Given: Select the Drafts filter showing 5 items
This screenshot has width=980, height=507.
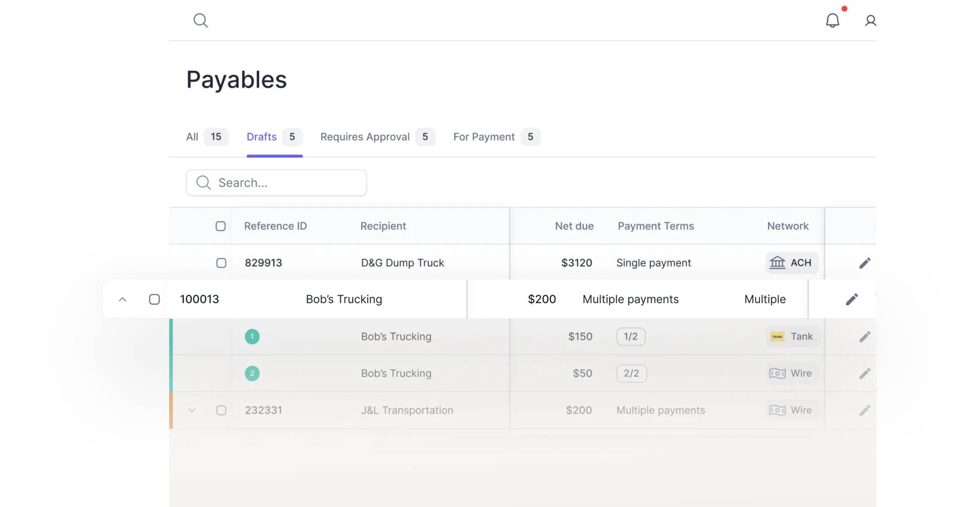Looking at the screenshot, I should 261,137.
